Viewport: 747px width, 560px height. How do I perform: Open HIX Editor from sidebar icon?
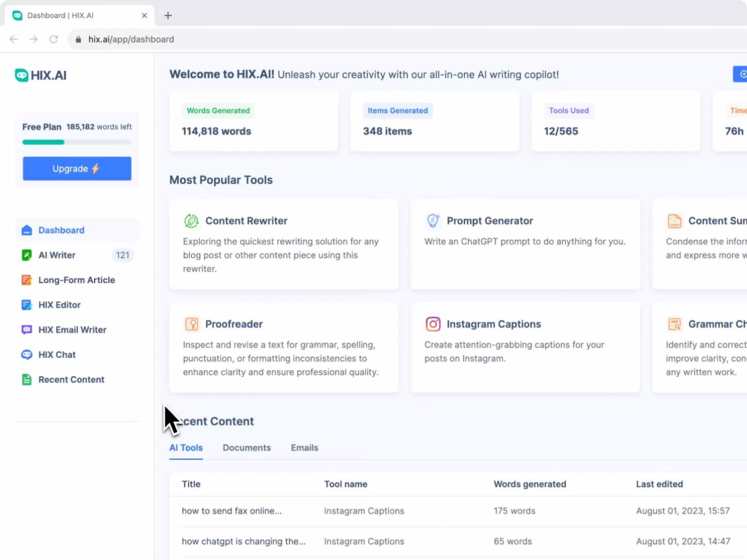27,305
